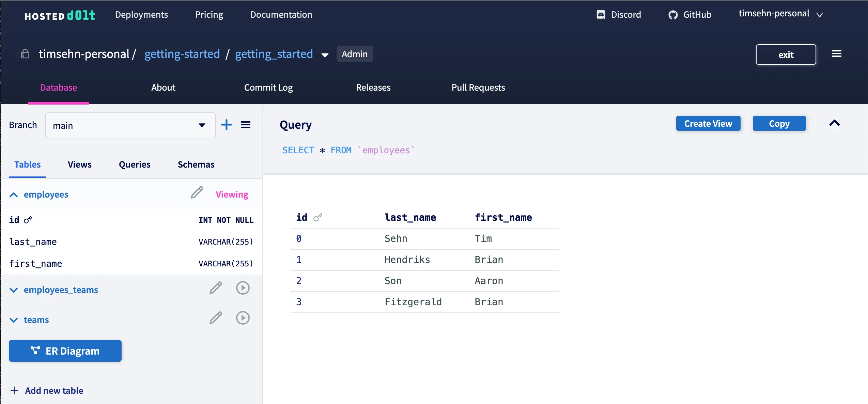Open the getting_started database dropdown arrow
The height and width of the screenshot is (404, 868).
(325, 55)
